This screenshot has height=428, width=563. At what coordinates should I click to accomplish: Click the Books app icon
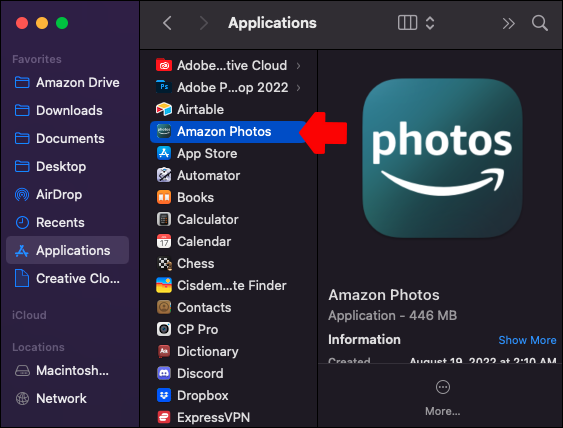[x=164, y=197]
